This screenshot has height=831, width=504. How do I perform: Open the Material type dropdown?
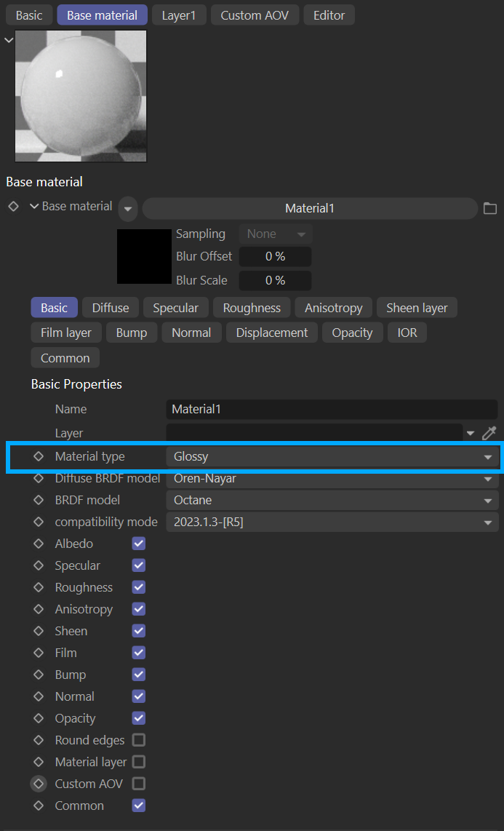click(x=332, y=456)
